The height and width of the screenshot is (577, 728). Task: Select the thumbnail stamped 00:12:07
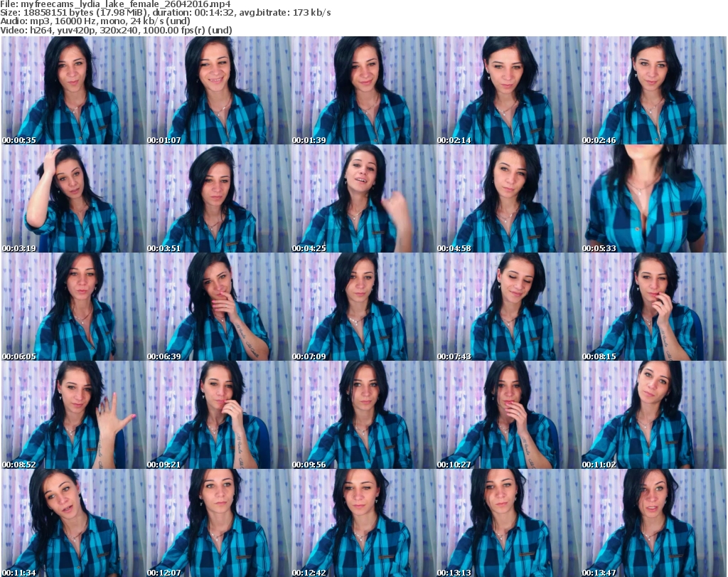coord(219,523)
